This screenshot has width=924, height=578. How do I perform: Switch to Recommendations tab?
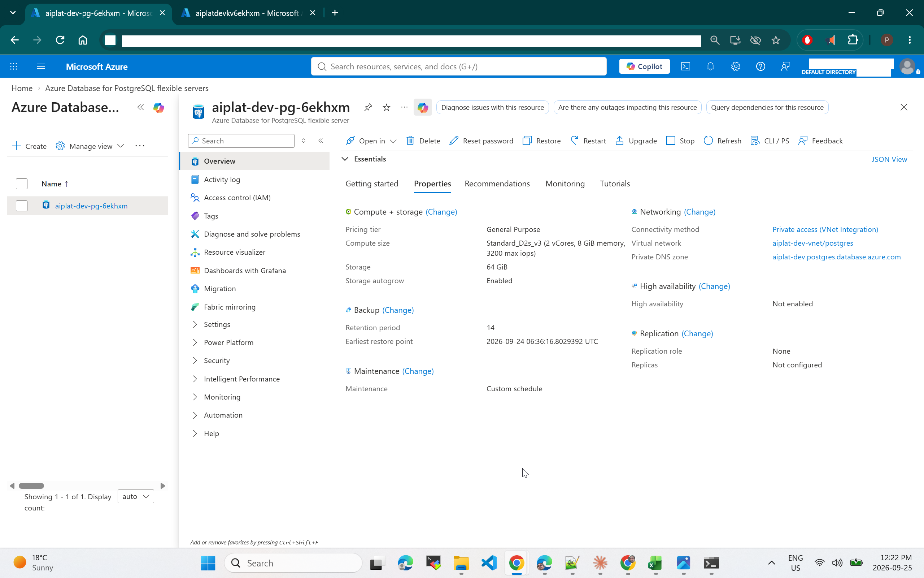click(x=497, y=184)
